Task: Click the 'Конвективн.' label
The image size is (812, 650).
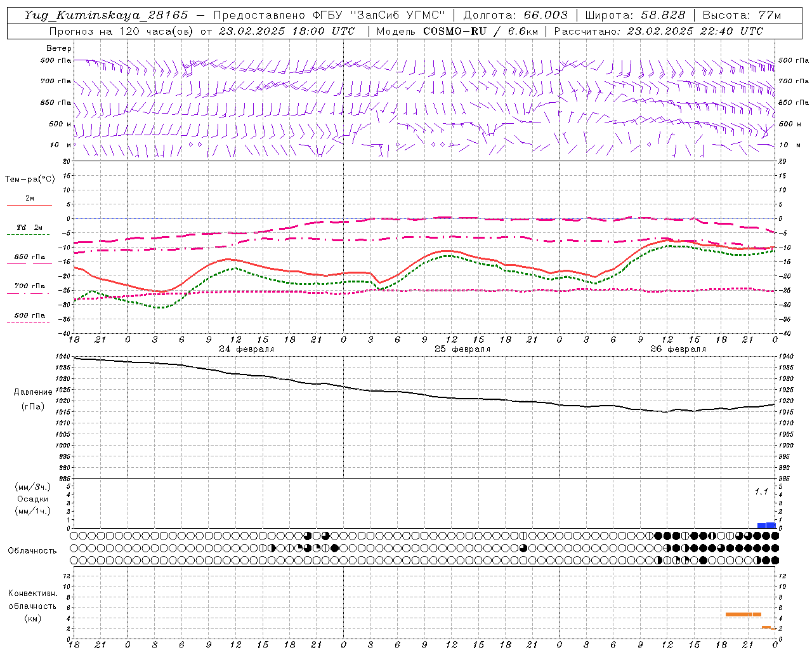Action: [32, 594]
